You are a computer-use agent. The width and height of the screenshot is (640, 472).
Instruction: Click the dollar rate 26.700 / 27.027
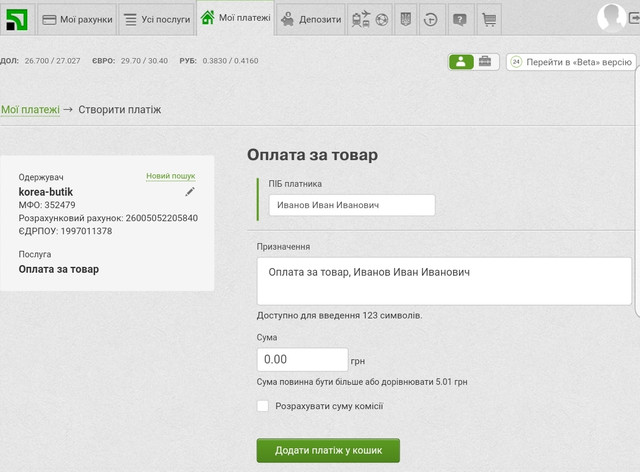52,61
